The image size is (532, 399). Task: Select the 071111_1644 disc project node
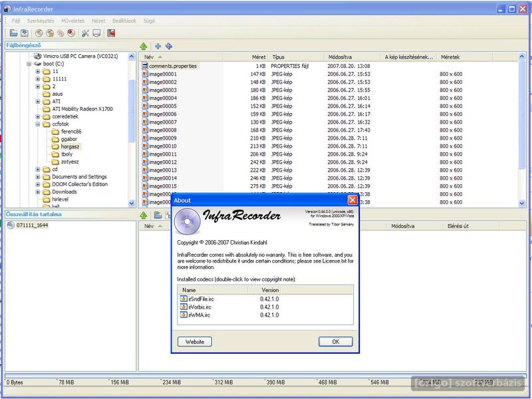click(x=32, y=225)
